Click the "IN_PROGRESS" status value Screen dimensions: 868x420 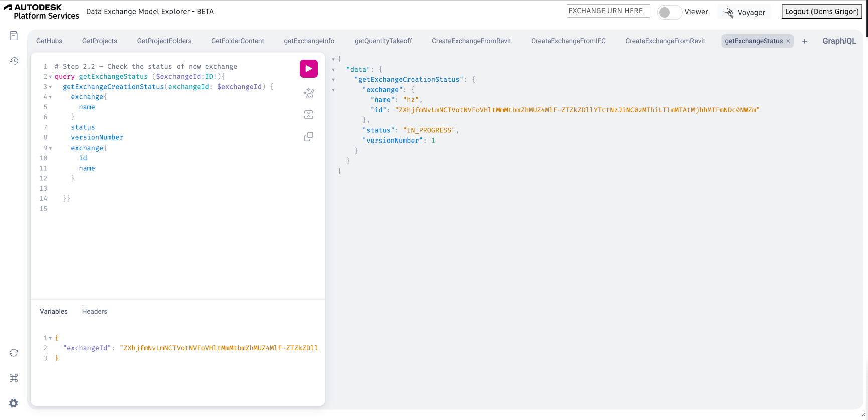pyautogui.click(x=429, y=130)
